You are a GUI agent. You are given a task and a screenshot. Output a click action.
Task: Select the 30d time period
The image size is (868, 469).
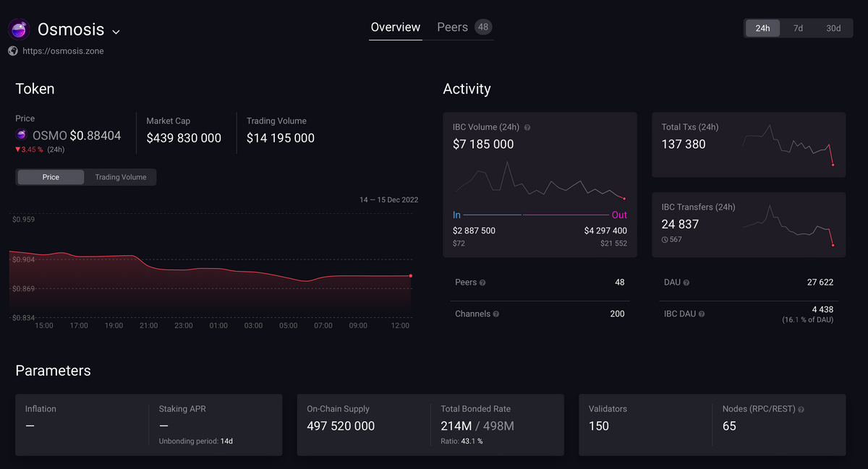click(x=833, y=28)
